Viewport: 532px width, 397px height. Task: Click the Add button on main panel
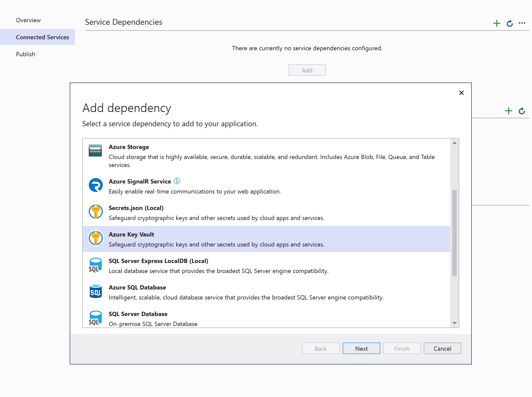point(307,70)
